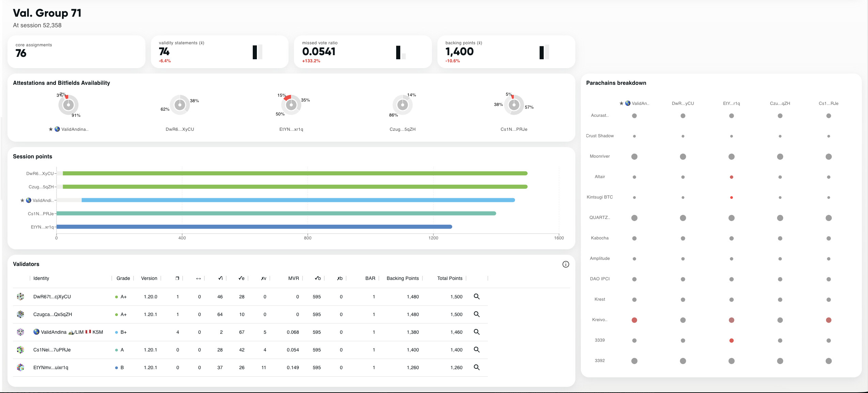Click the Backing Points column header

click(x=402, y=278)
